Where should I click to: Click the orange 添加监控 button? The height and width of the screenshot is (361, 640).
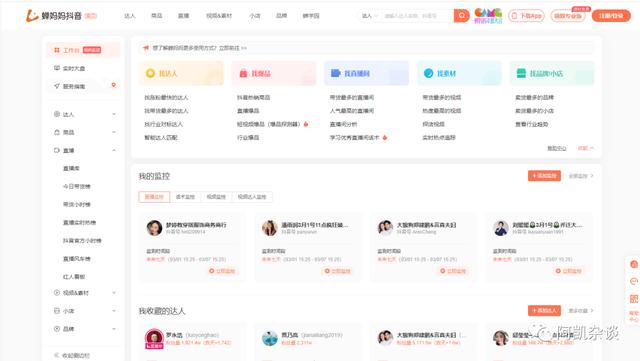[544, 176]
